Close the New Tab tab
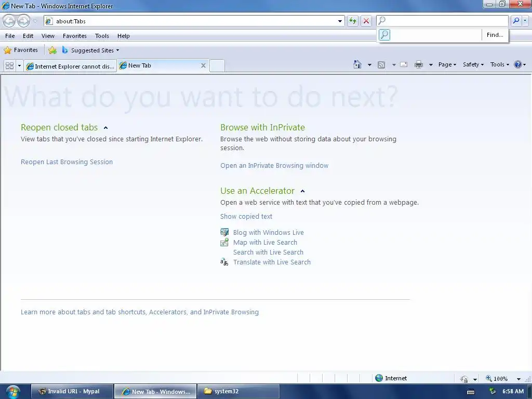 click(x=203, y=65)
